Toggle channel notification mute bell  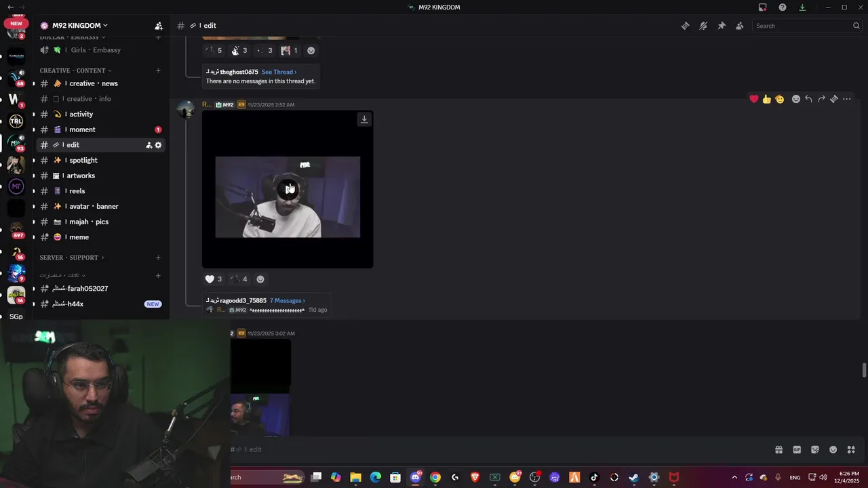pos(703,26)
